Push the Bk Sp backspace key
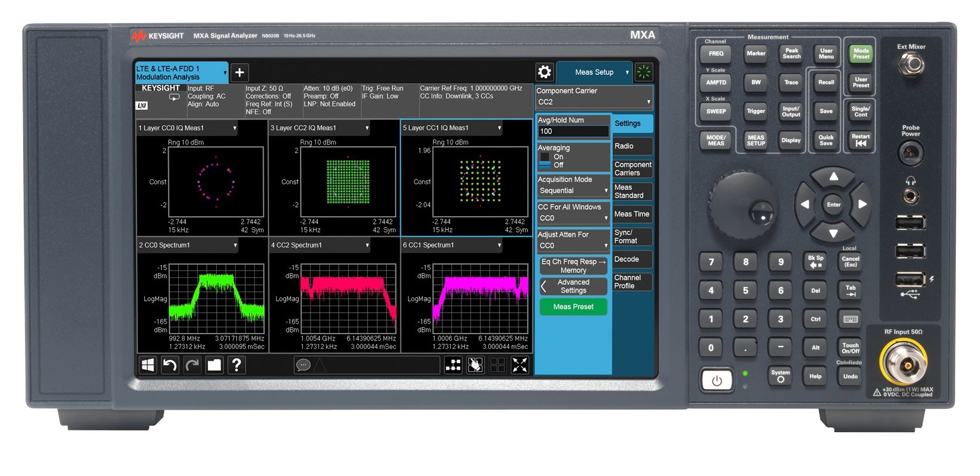980x476 pixels. (815, 262)
